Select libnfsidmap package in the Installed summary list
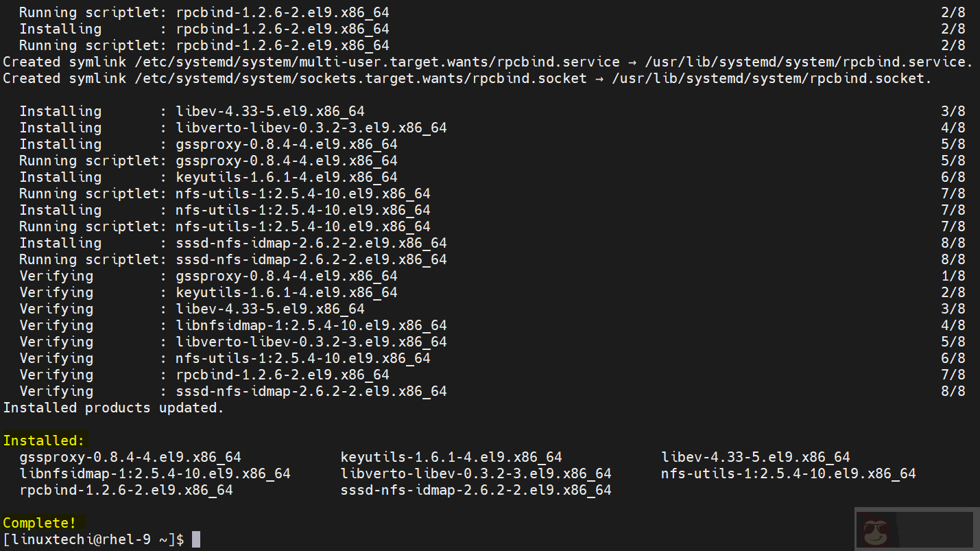980x551 pixels. 155,473
